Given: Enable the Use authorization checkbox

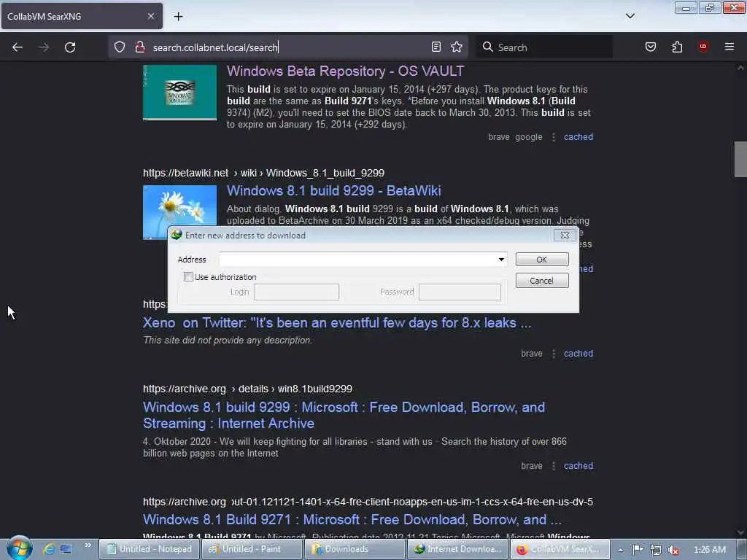Looking at the screenshot, I should pyautogui.click(x=188, y=276).
